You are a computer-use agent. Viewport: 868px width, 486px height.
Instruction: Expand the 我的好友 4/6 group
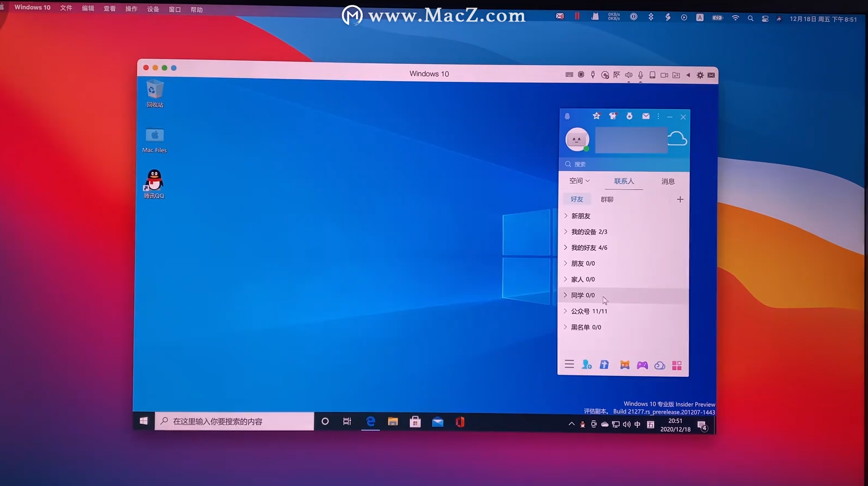(623, 248)
